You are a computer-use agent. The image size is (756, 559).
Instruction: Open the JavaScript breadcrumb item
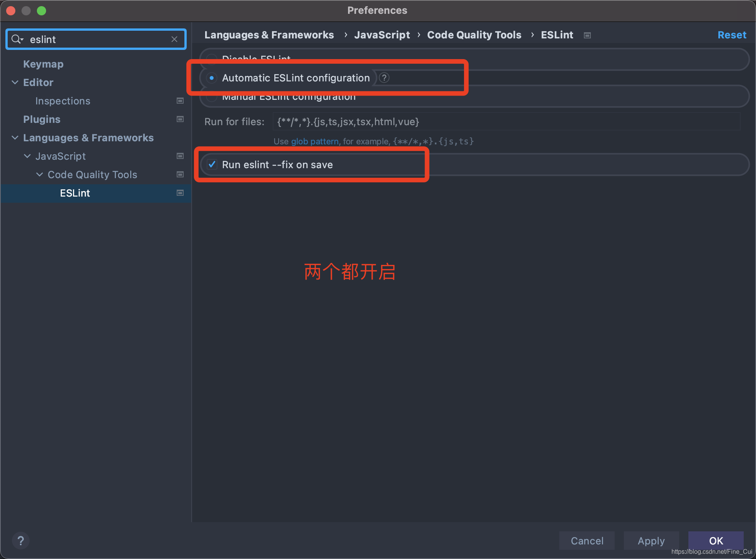coord(382,35)
